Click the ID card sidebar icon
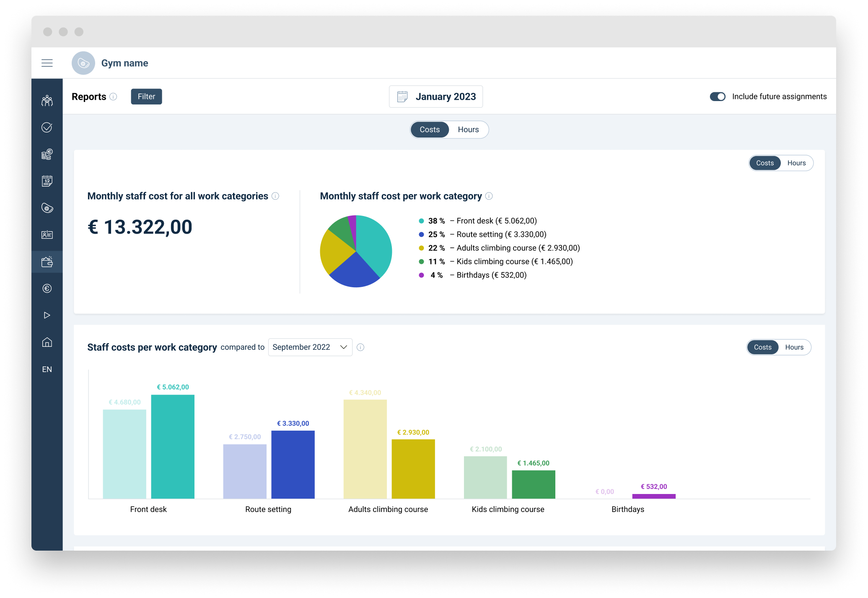The image size is (868, 598). coord(47,235)
